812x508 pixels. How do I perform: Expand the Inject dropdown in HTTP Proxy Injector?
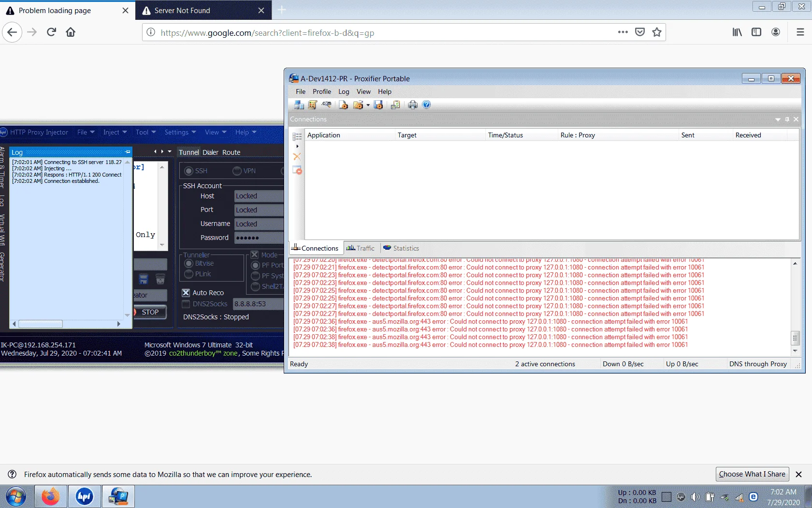[115, 132]
